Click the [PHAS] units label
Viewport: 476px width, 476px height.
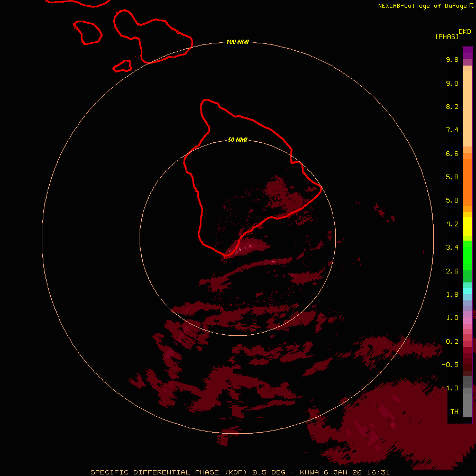click(x=447, y=36)
